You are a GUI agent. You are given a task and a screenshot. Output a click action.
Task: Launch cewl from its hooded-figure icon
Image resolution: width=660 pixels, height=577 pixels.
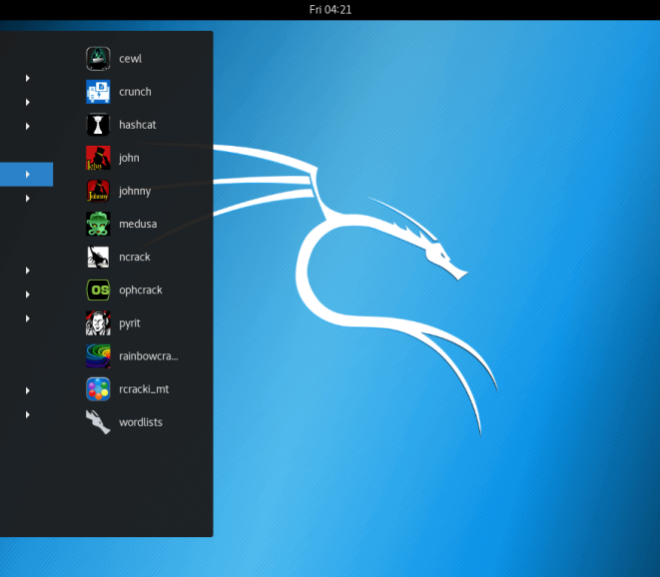tap(98, 58)
